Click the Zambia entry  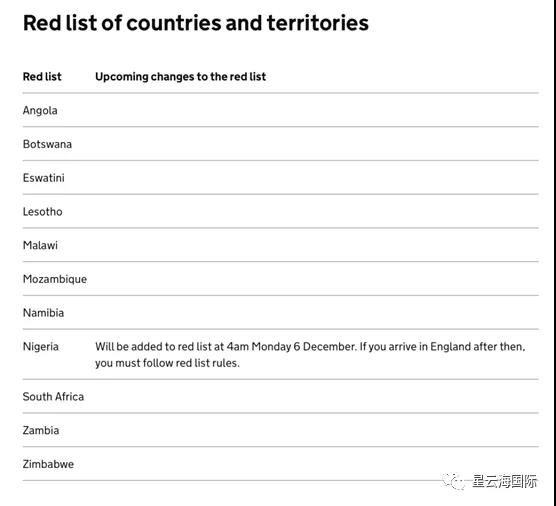41,430
